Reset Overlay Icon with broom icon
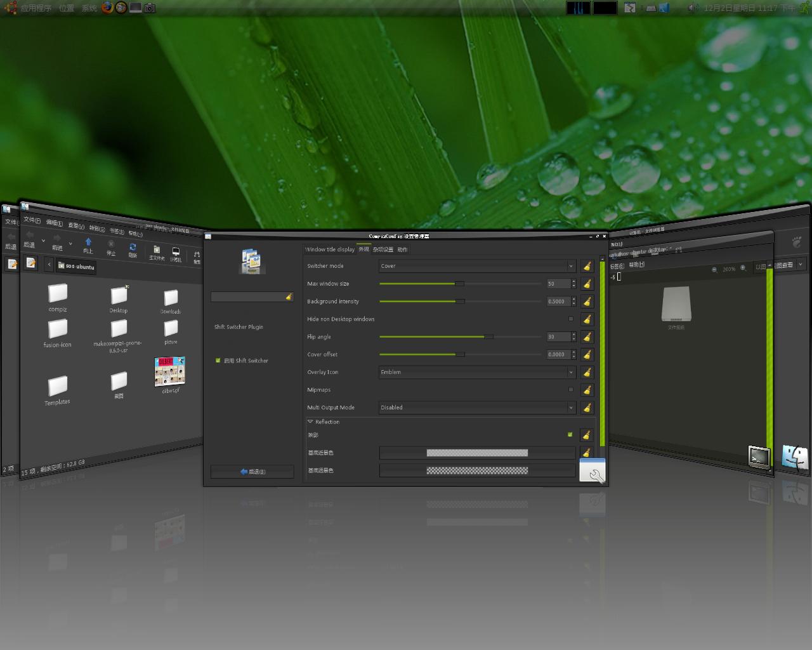 click(587, 373)
